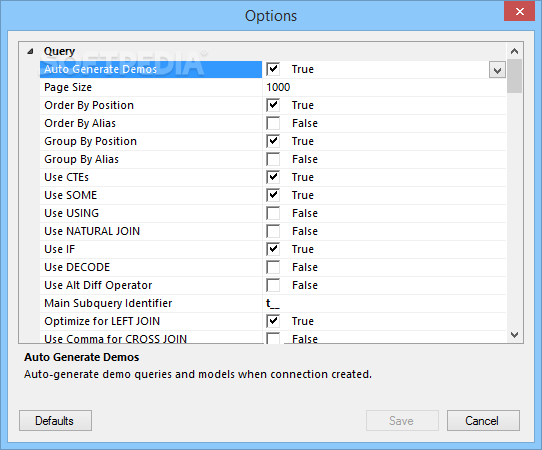Enable the Order By Alias checkbox
Image resolution: width=542 pixels, height=450 pixels.
coord(273,123)
